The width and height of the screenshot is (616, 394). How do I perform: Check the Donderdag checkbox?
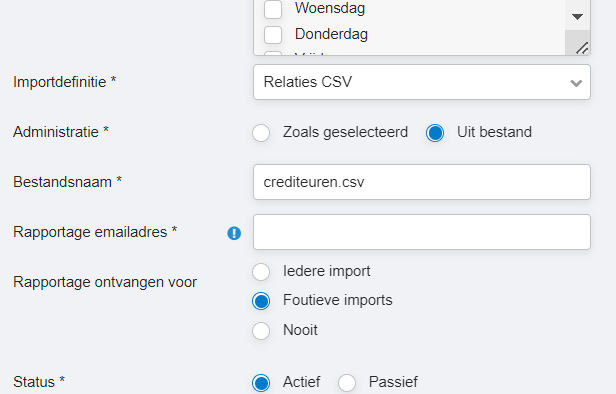(x=273, y=35)
